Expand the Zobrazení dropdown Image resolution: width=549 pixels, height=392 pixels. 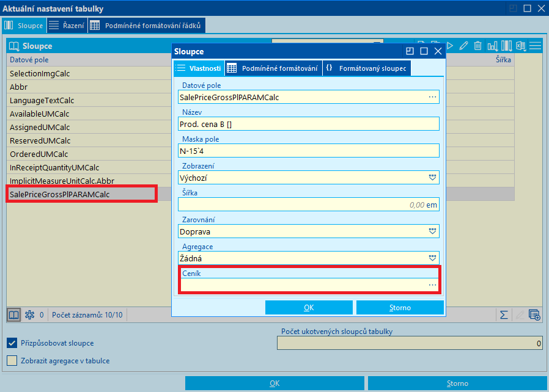pos(432,178)
